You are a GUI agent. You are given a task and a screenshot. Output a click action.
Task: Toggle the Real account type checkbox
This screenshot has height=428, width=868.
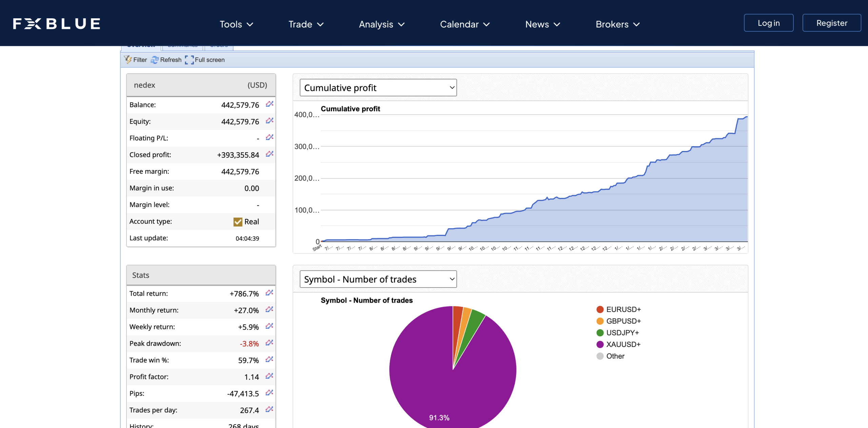[238, 222]
